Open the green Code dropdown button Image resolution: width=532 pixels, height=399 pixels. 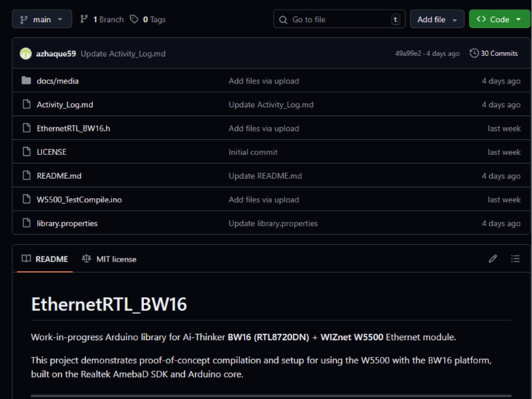pyautogui.click(x=499, y=19)
